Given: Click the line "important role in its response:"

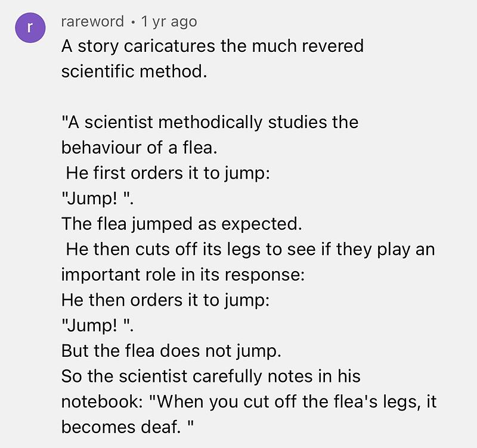Looking at the screenshot, I should [181, 275].
